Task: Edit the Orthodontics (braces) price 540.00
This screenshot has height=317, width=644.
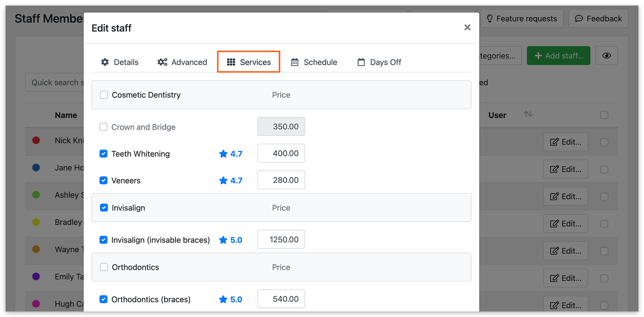Action: click(281, 299)
